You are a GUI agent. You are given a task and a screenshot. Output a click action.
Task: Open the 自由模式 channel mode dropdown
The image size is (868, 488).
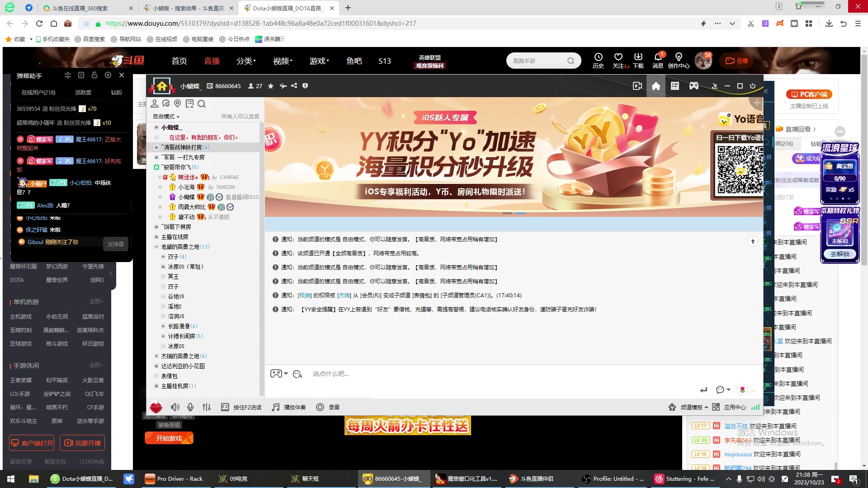(166, 117)
